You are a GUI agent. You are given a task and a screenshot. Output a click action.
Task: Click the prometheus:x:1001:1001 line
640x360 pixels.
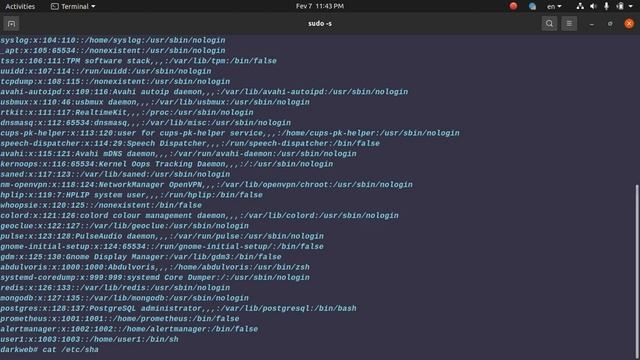[120, 319]
